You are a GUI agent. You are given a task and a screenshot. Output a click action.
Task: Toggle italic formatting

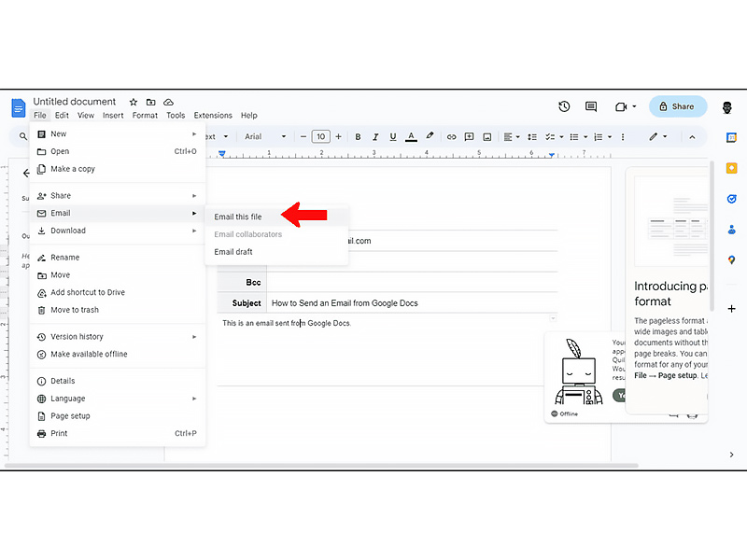(375, 136)
